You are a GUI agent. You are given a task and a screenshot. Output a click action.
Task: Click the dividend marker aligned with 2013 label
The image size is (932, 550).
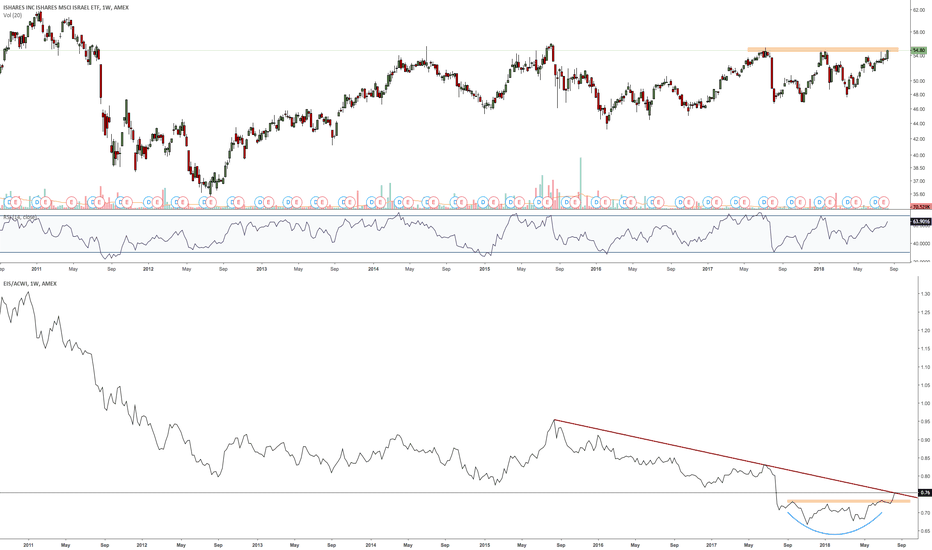(x=259, y=202)
